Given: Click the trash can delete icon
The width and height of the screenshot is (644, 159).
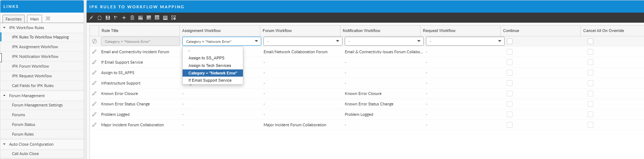Looking at the screenshot, I should click(x=132, y=18).
